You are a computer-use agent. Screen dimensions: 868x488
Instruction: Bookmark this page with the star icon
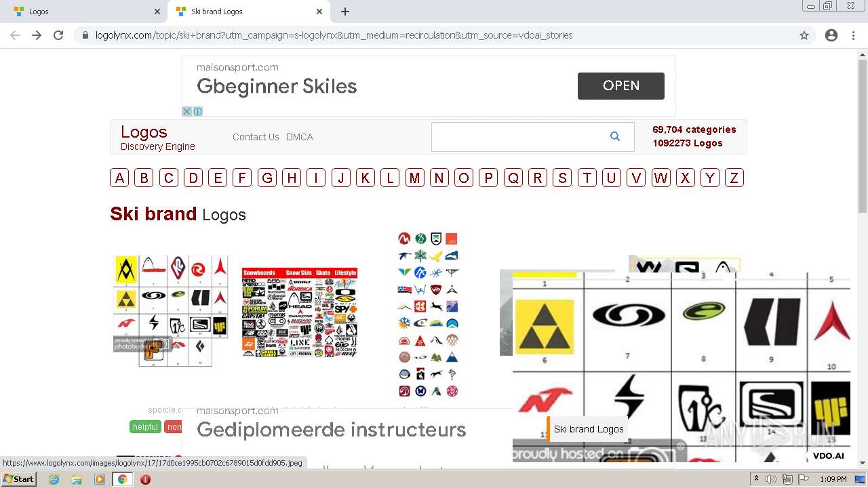point(804,35)
